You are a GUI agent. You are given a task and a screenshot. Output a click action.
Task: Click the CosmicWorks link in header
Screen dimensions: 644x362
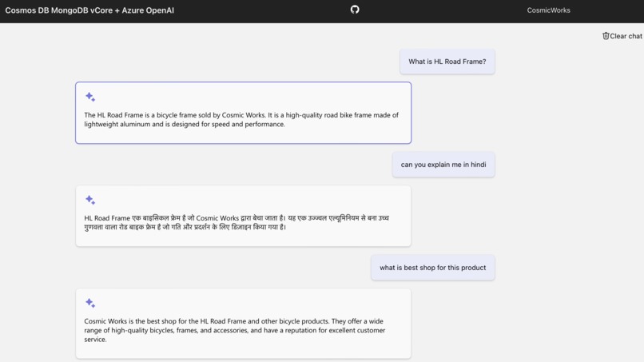click(x=548, y=10)
